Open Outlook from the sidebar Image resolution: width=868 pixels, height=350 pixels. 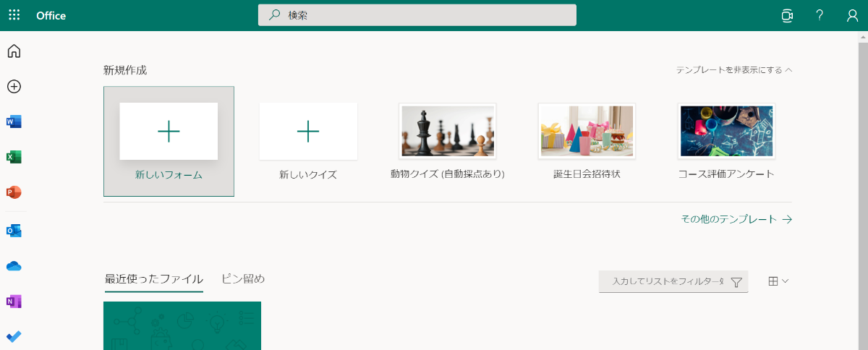pos(14,231)
